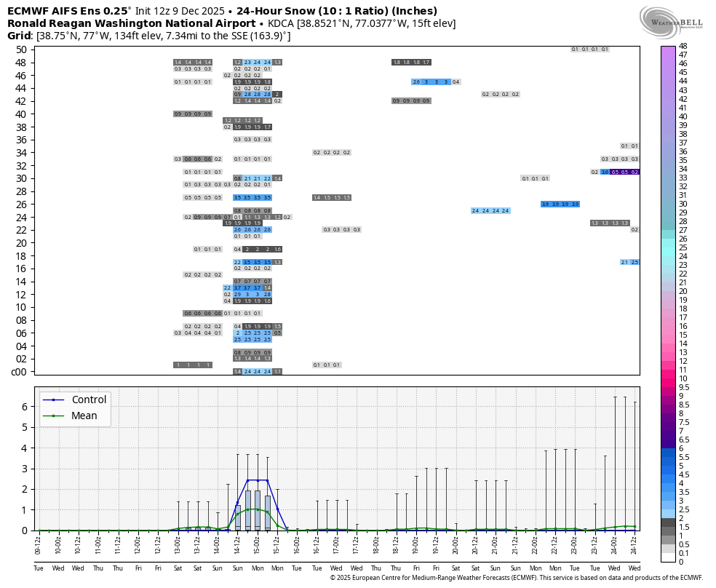Viewport: 716px width, 588px height.
Task: Click the Control line peak at 15-00z
Action: (258, 480)
